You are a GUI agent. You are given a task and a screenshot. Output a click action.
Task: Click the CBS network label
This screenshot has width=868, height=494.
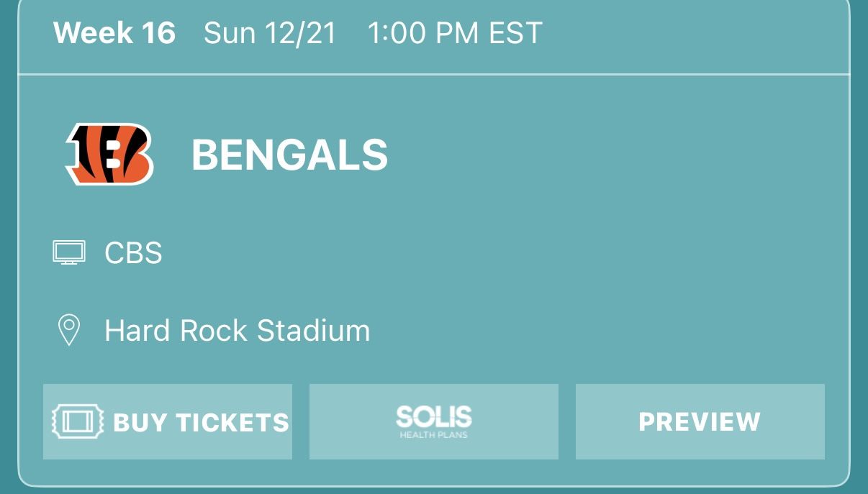click(132, 251)
